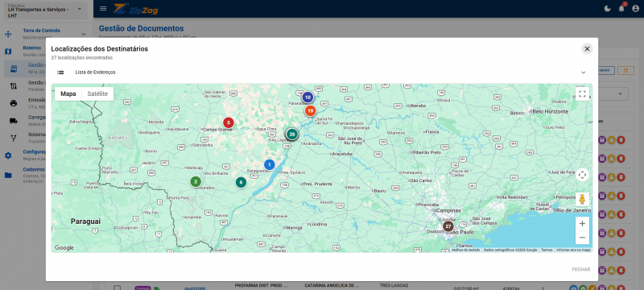Image resolution: width=644 pixels, height=290 pixels.
Task: Click map marker number 26
Action: tap(291, 134)
